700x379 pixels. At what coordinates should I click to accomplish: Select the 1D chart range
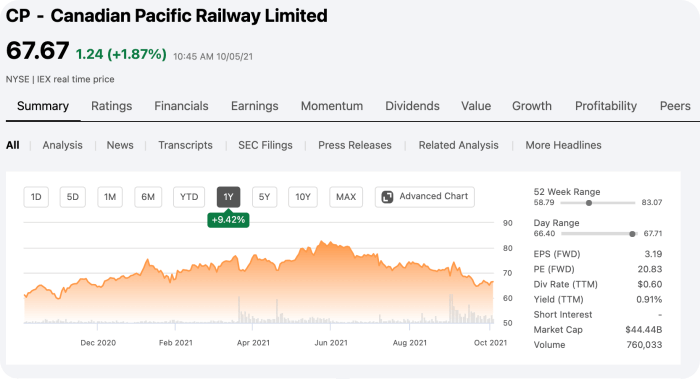click(36, 197)
